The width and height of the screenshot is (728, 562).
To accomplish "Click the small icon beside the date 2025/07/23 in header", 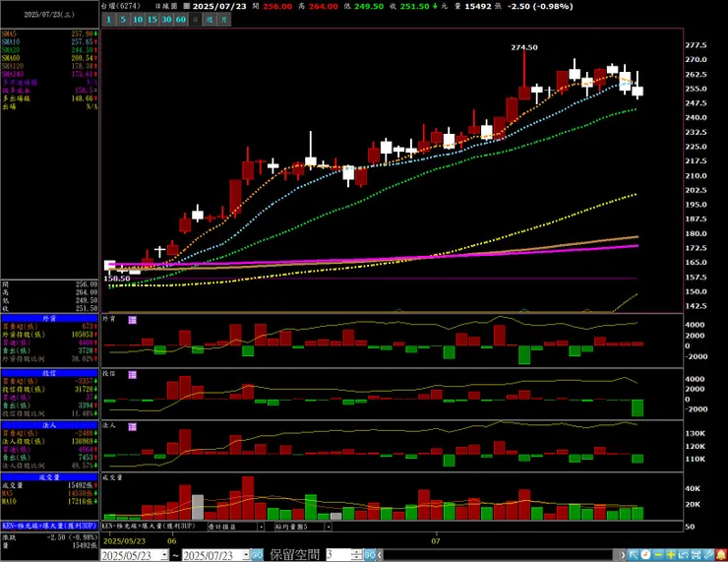I will click(187, 6).
